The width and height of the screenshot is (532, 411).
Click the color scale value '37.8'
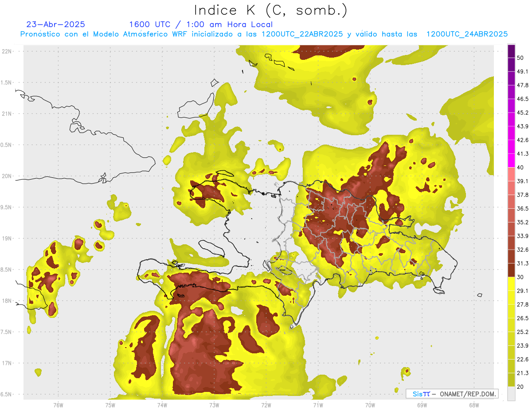pos(523,195)
